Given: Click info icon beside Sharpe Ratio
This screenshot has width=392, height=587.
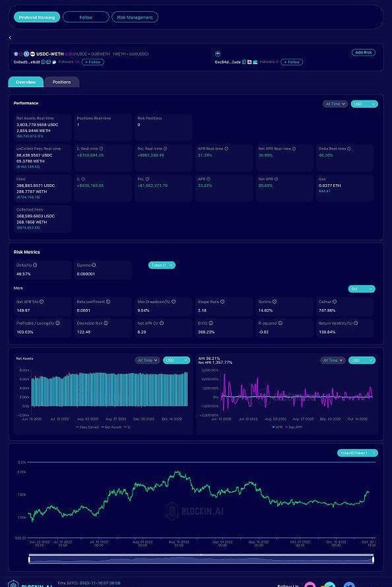Looking at the screenshot, I should point(222,301).
